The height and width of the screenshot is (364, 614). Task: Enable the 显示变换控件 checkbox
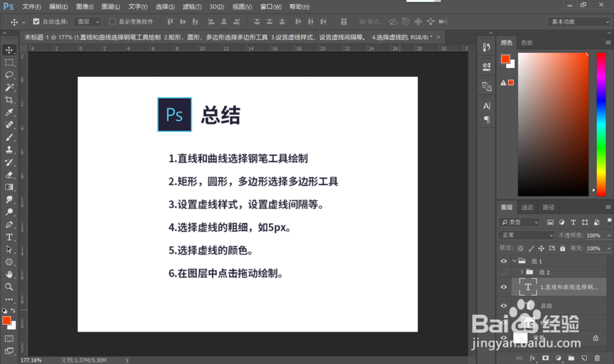(x=113, y=20)
